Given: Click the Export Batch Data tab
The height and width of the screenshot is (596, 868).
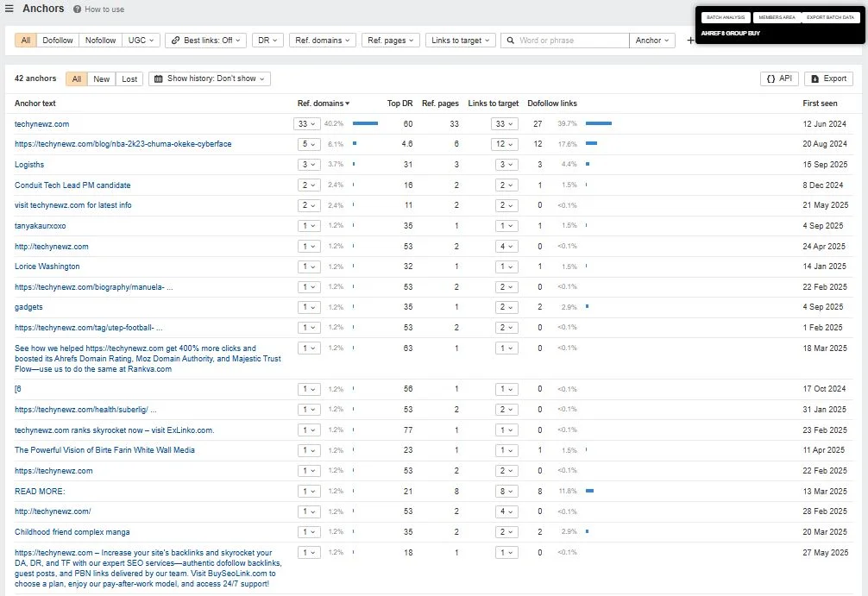Looking at the screenshot, I should [830, 17].
